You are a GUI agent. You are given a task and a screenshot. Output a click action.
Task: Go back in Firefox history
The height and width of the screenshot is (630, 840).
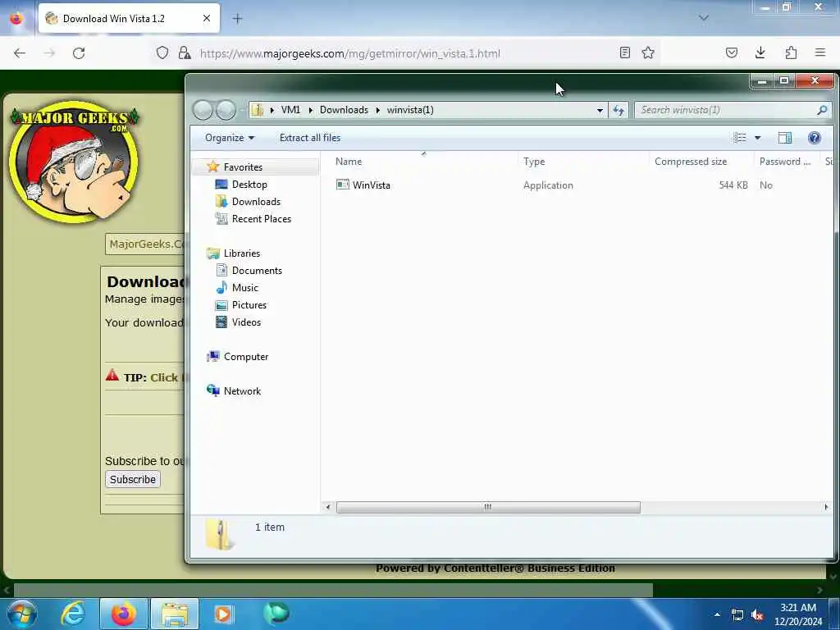pos(20,53)
